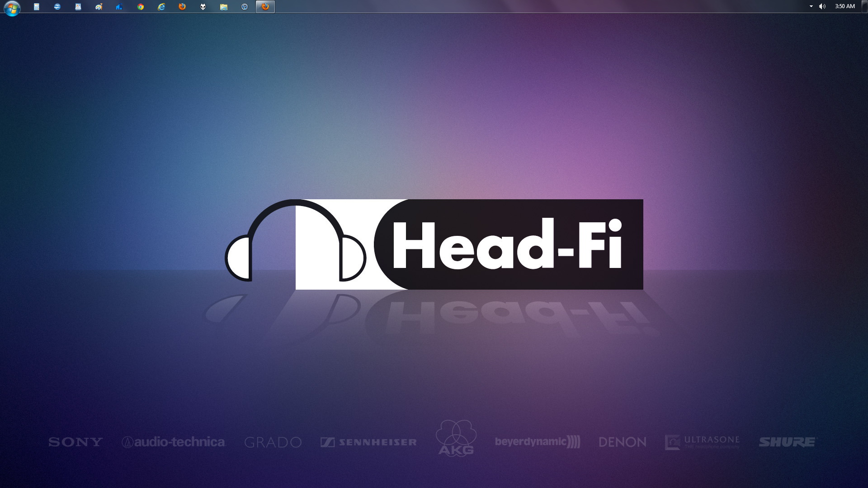Screen dimensions: 868x488
Task: Open the blue house taskbar icon
Action: pyautogui.click(x=119, y=7)
